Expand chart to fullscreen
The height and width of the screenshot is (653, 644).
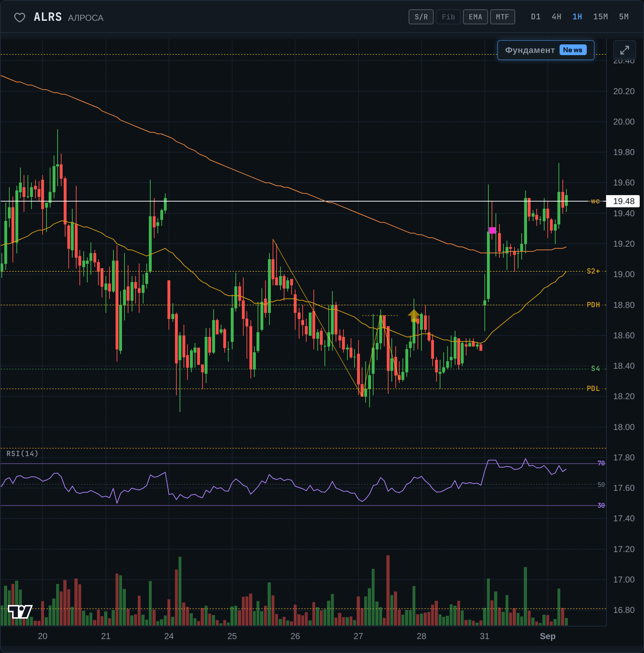624,50
